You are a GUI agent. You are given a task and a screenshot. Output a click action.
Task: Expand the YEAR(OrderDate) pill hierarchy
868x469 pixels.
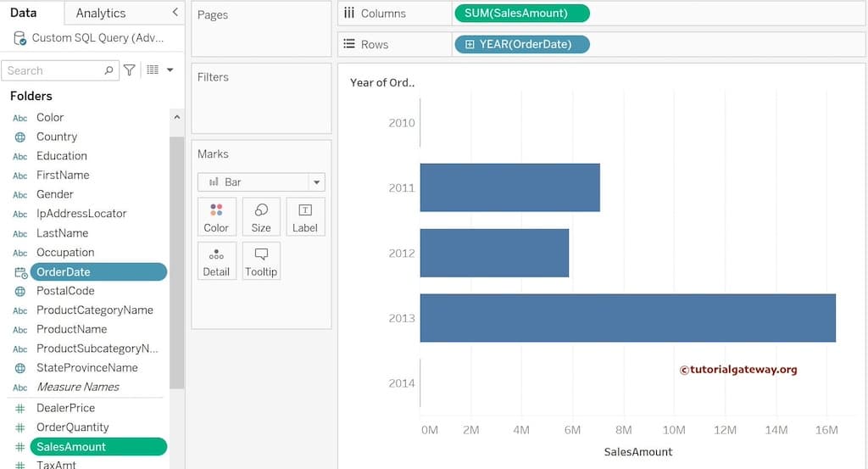coord(470,44)
